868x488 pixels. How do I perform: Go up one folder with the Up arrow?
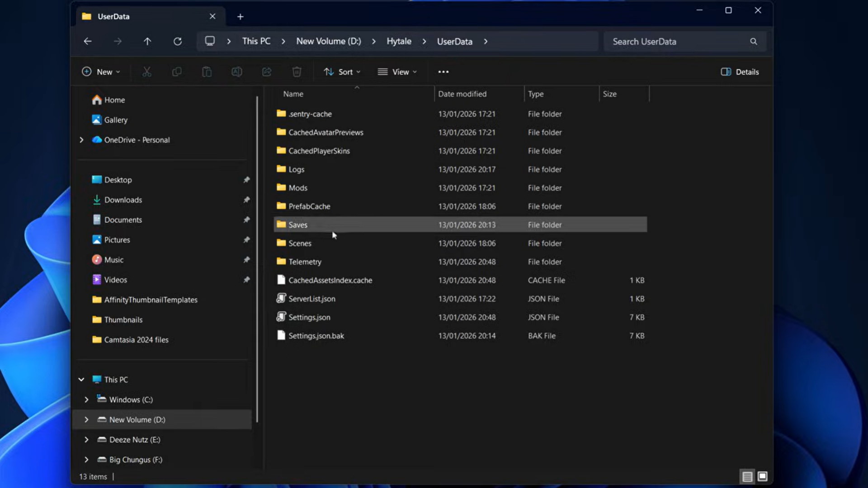pyautogui.click(x=147, y=42)
